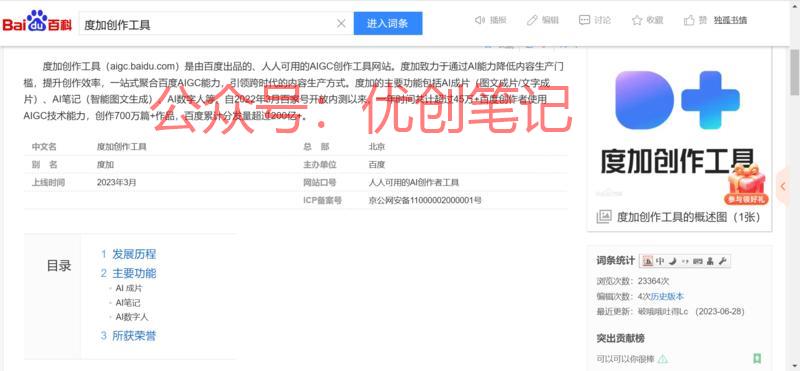Click the 北京 headquarters value
This screenshot has width=800, height=371.
point(377,146)
